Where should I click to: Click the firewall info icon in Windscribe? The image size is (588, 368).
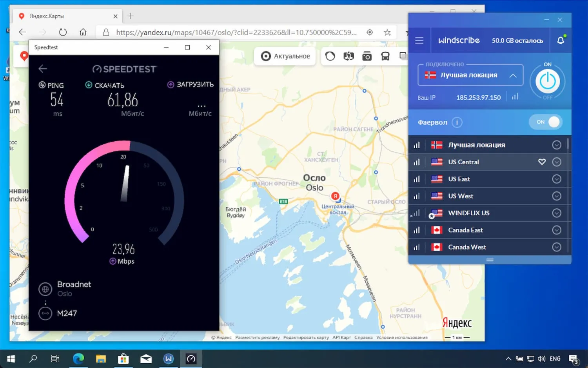tap(457, 122)
